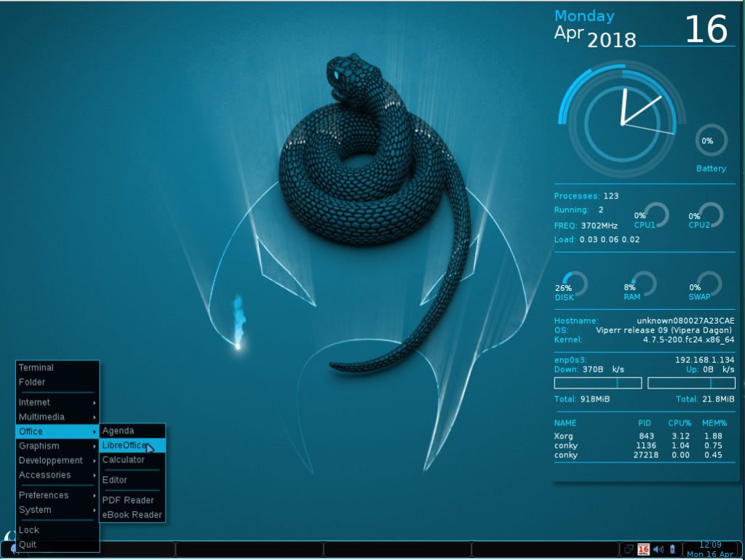745x560 pixels.
Task: Click the window switcher tray icon
Action: (x=629, y=549)
